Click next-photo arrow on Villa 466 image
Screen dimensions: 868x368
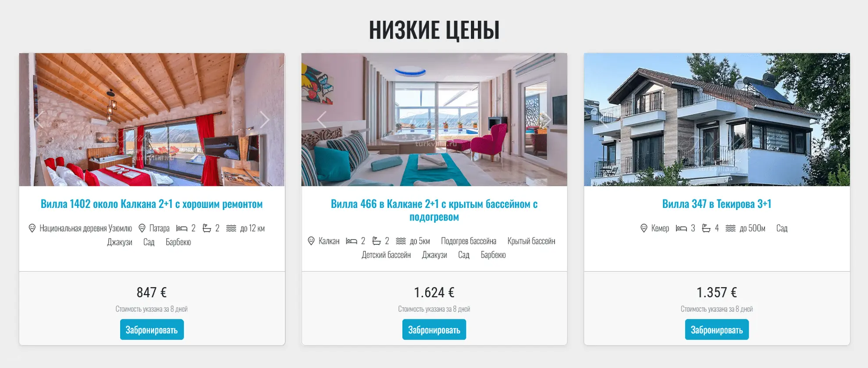coord(547,119)
